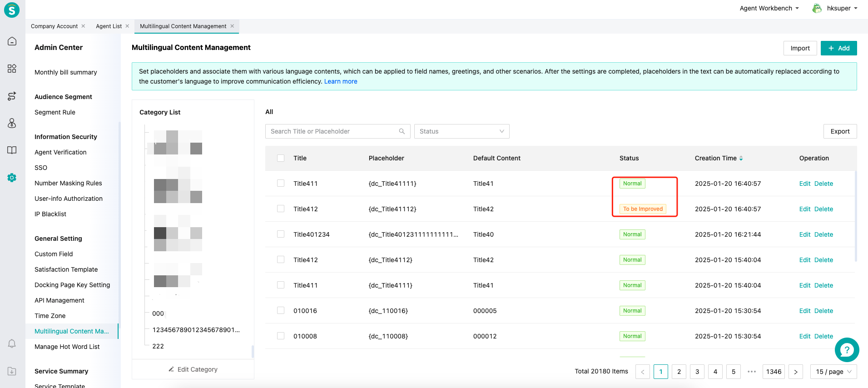
Task: Toggle the select-all header checkbox
Action: pyautogui.click(x=281, y=158)
